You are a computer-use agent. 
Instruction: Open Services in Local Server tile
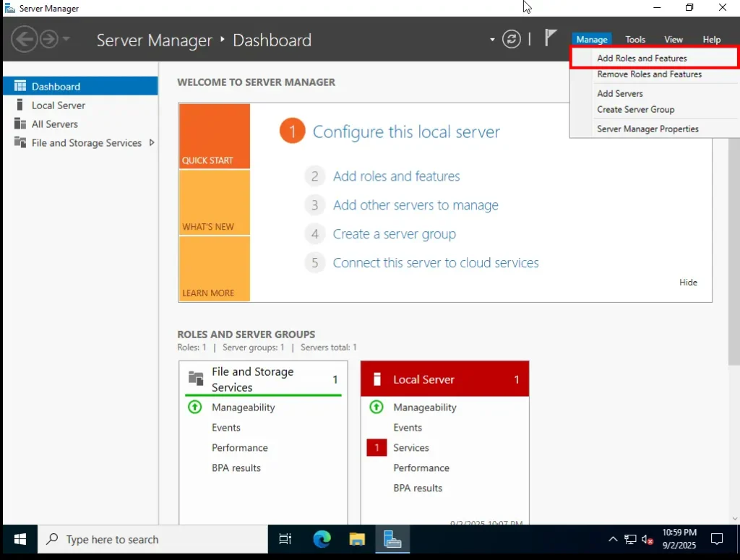coord(411,448)
